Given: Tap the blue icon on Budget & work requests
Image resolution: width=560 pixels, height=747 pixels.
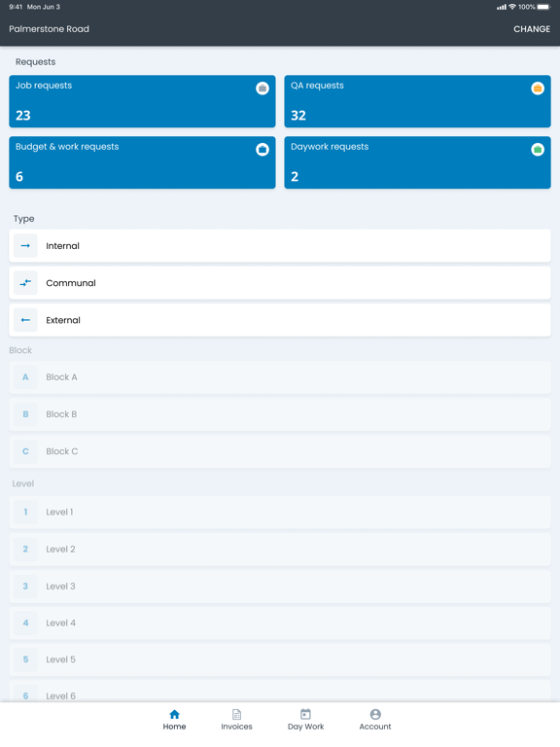Looking at the screenshot, I should pyautogui.click(x=262, y=150).
